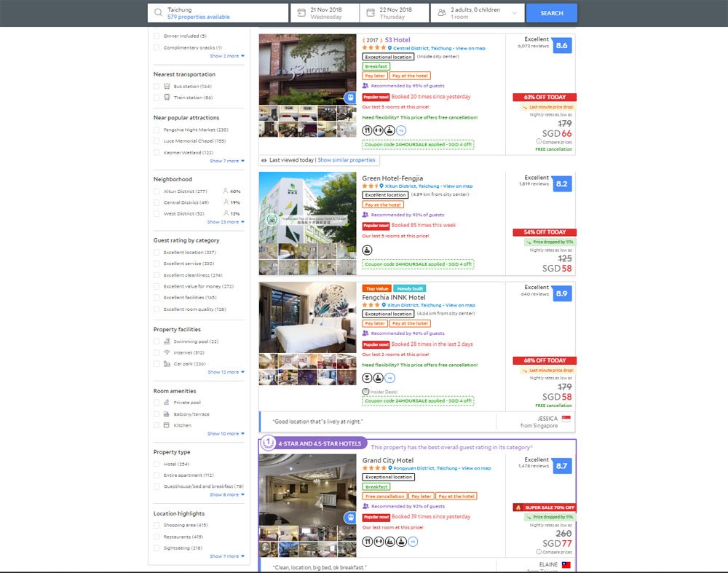Tick the Dinner included checkbox
Image resolution: width=728 pixels, height=573 pixels.
pyautogui.click(x=157, y=36)
